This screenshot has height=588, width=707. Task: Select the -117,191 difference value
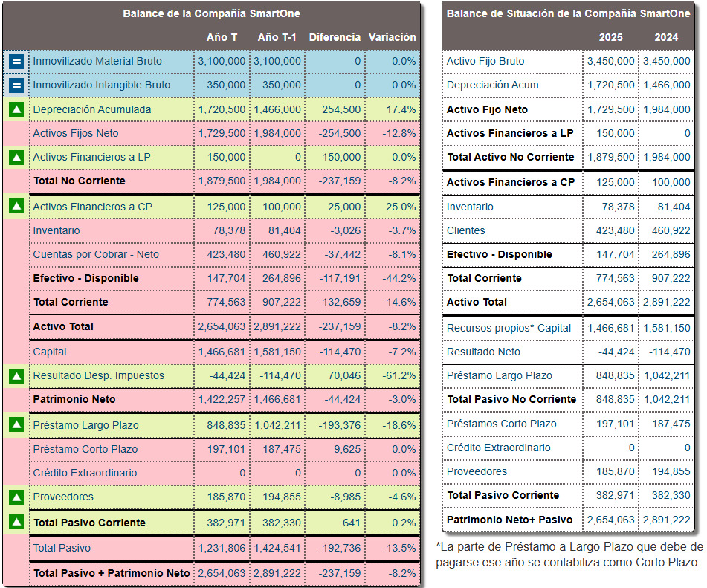click(x=340, y=278)
